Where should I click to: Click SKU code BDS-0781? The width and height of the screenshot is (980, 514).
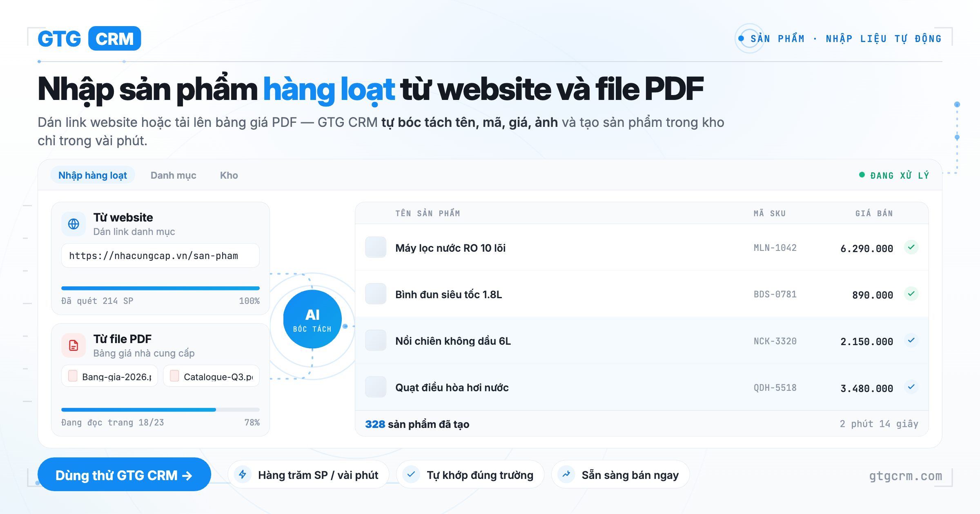pyautogui.click(x=775, y=295)
